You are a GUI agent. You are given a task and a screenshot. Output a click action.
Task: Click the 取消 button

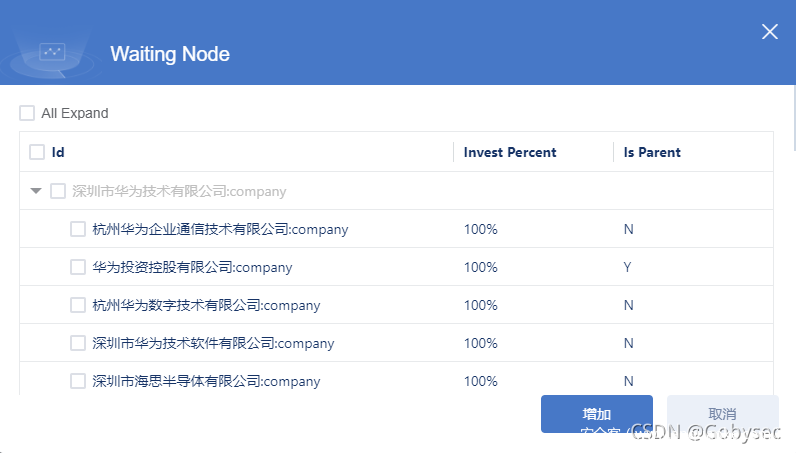click(722, 414)
